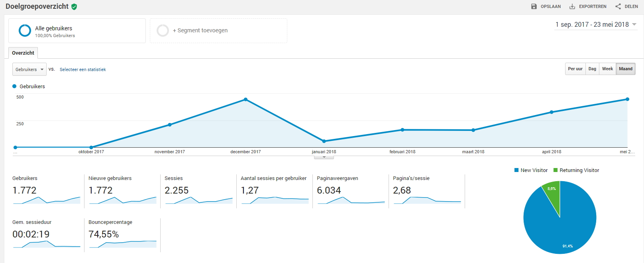The width and height of the screenshot is (644, 263).
Task: Click the empty segment circle icon
Action: coord(163,31)
